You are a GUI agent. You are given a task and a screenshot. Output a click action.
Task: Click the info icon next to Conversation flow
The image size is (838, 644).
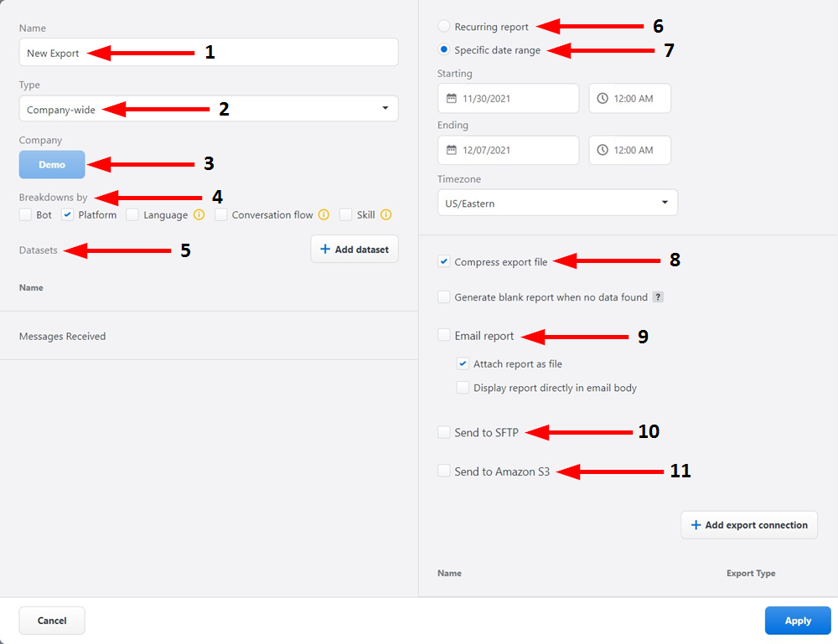pos(323,215)
